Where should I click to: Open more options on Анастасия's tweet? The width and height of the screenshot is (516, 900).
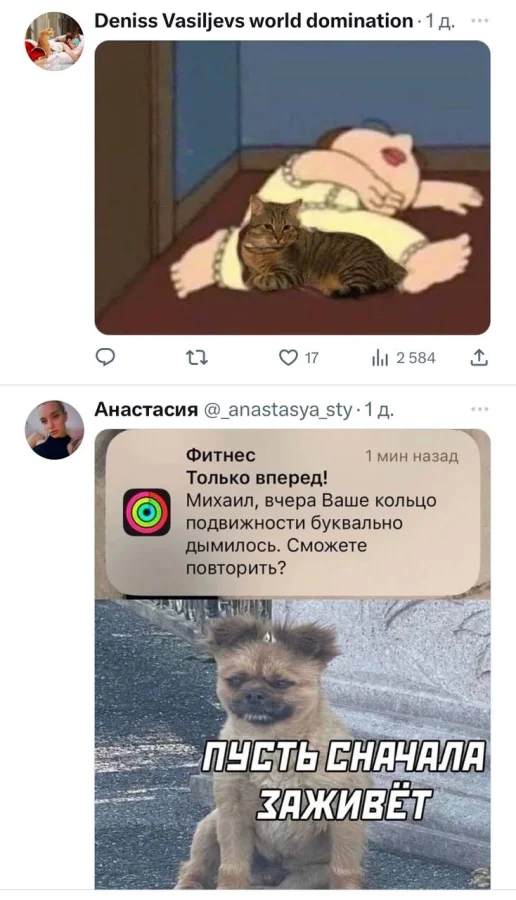point(479,409)
